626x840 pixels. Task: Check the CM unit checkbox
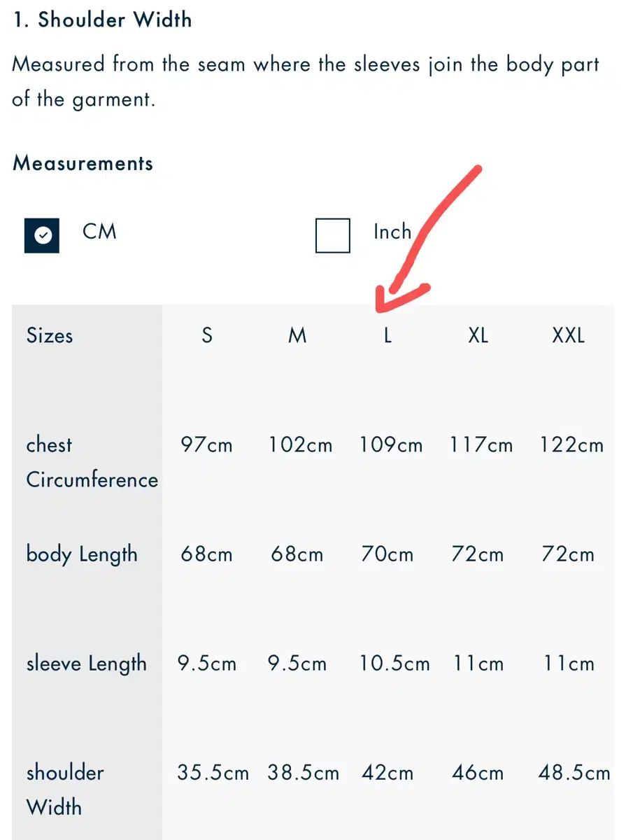click(42, 236)
